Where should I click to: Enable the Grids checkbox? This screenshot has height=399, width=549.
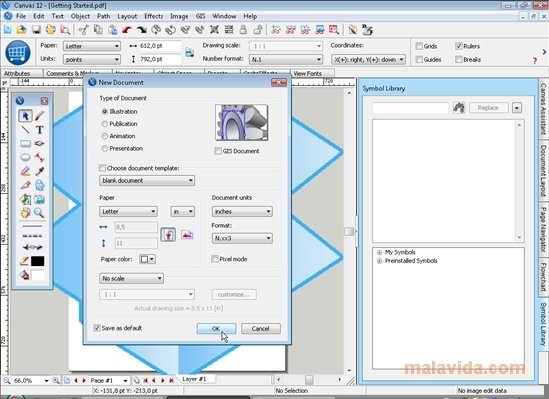[x=419, y=46]
